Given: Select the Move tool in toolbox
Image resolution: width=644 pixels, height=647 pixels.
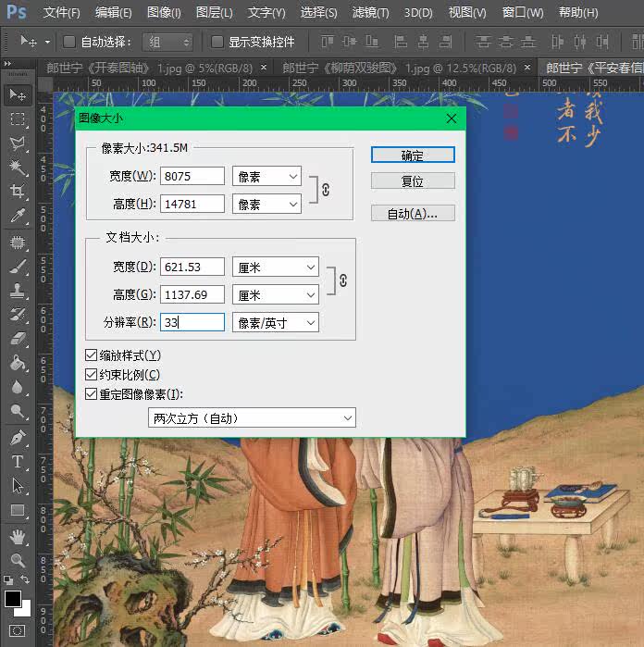Looking at the screenshot, I should 18,95.
